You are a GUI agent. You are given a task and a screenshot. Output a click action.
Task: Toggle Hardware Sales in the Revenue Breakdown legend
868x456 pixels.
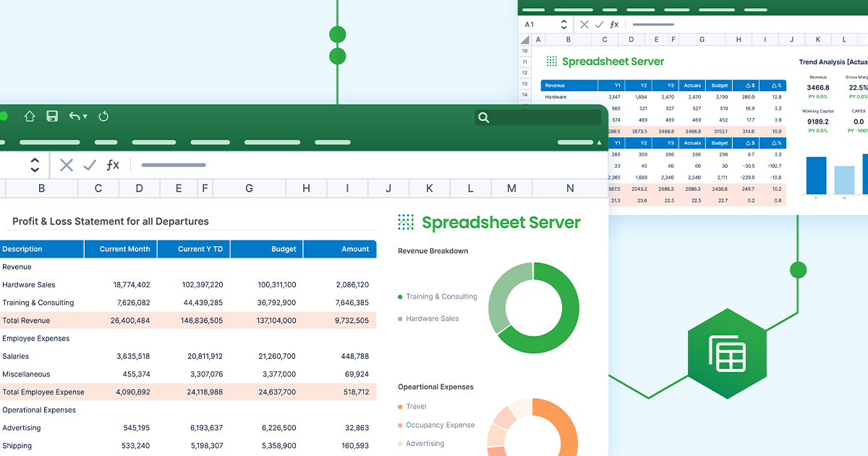click(431, 318)
